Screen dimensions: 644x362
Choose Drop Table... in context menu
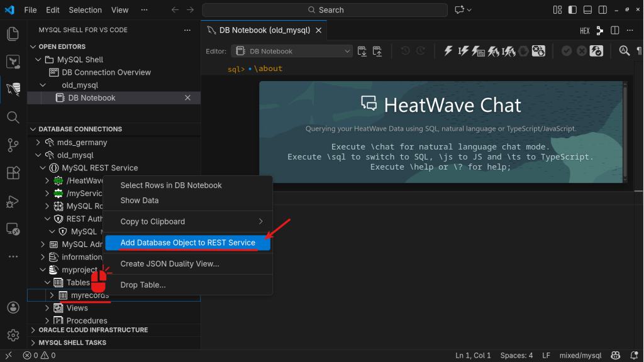[x=187, y=285]
